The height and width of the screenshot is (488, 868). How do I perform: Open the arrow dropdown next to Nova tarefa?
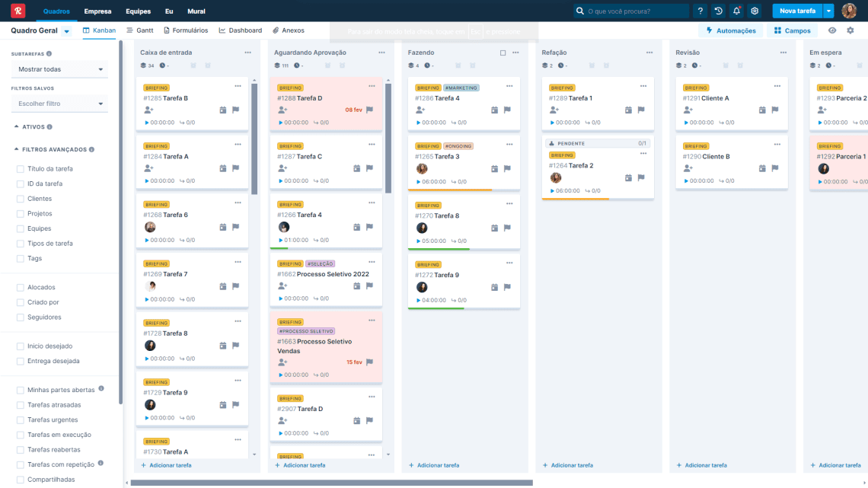coord(828,11)
